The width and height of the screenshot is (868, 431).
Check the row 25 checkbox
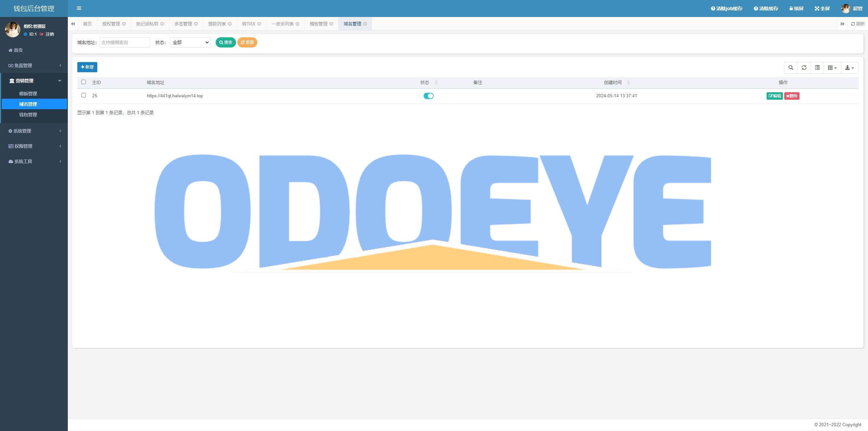tap(84, 95)
